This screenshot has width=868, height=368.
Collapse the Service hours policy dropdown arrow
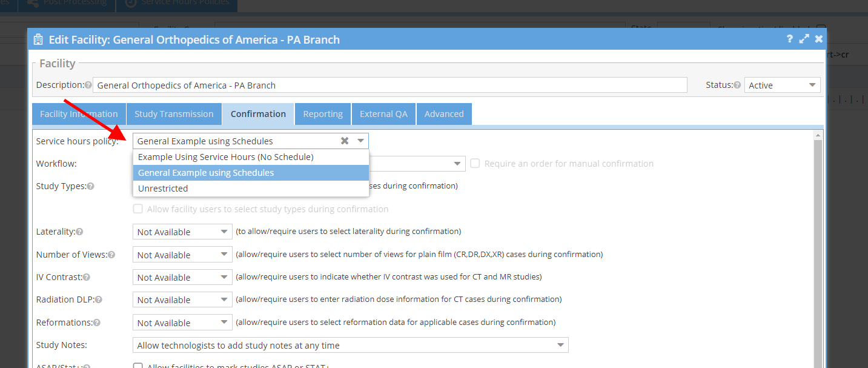coord(360,141)
